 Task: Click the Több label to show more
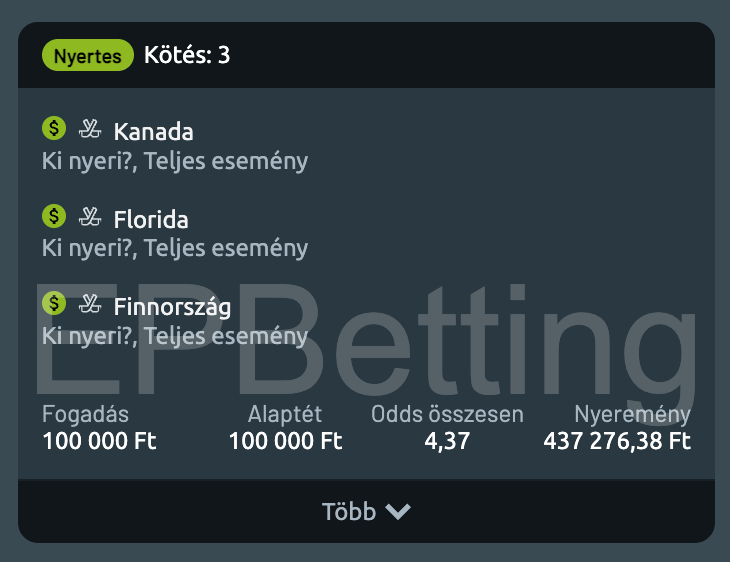(349, 512)
